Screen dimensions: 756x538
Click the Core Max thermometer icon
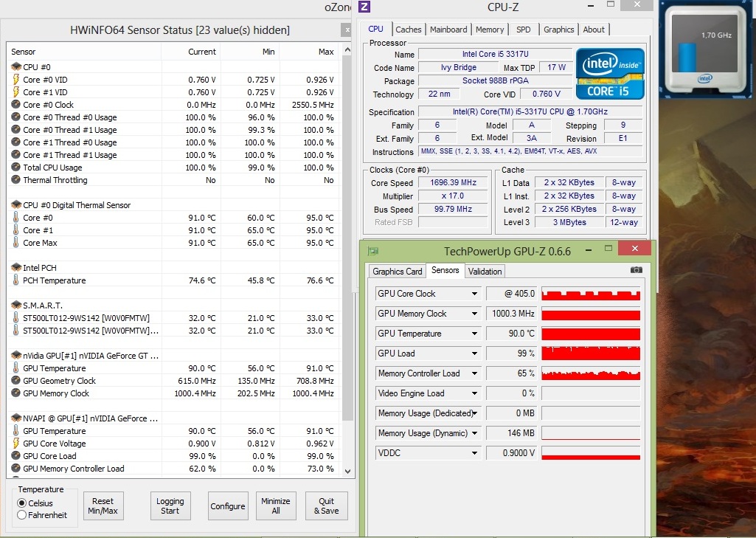pos(16,242)
